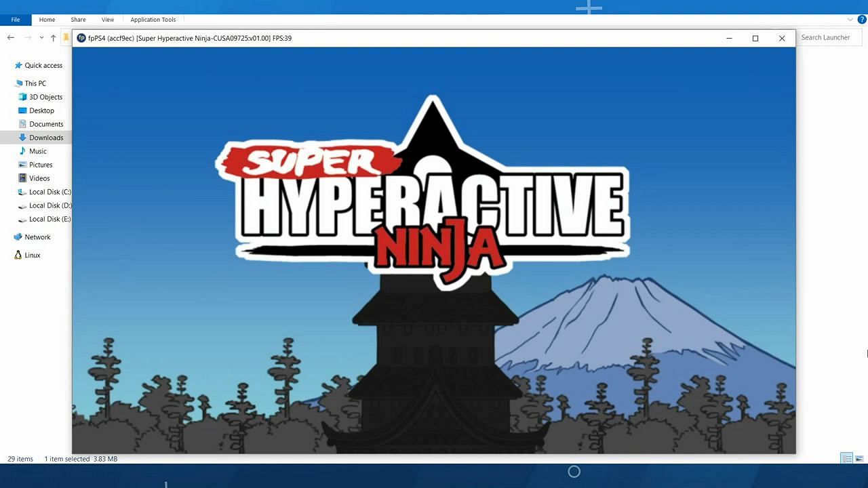The height and width of the screenshot is (488, 868).
Task: Open the Share ribbon tab
Action: coord(78,20)
